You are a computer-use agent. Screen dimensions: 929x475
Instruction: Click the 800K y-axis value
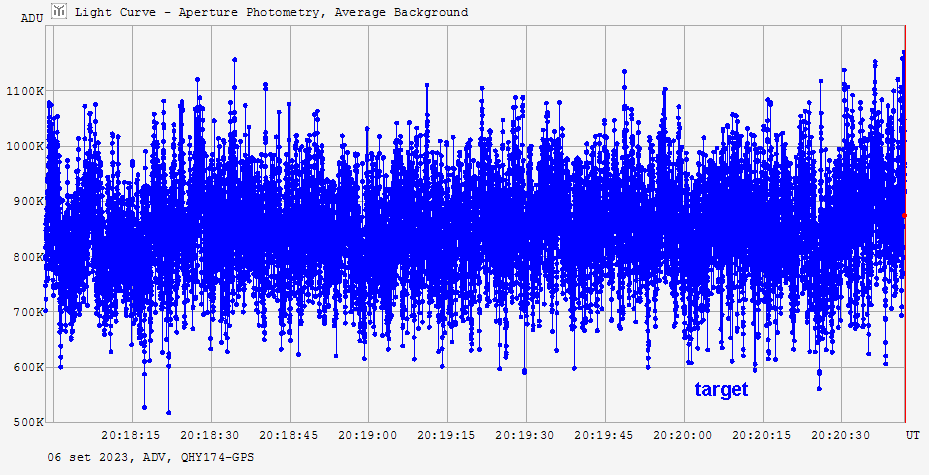tap(28, 257)
